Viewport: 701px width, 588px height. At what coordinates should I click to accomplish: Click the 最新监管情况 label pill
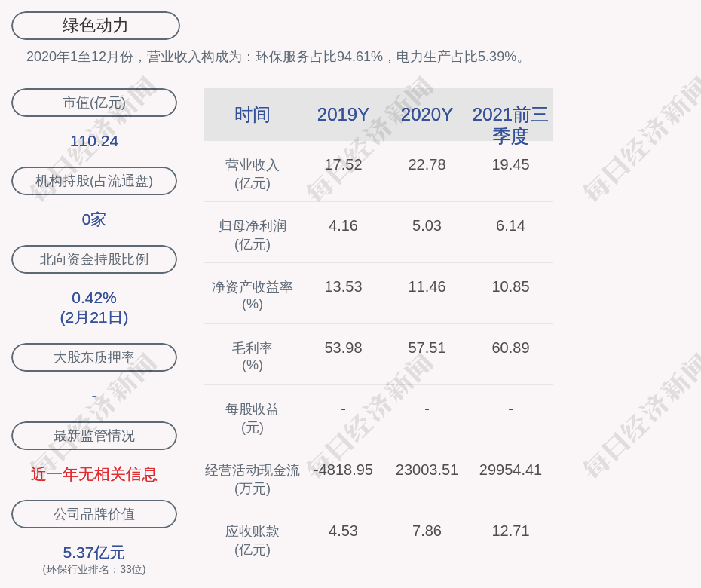(94, 436)
